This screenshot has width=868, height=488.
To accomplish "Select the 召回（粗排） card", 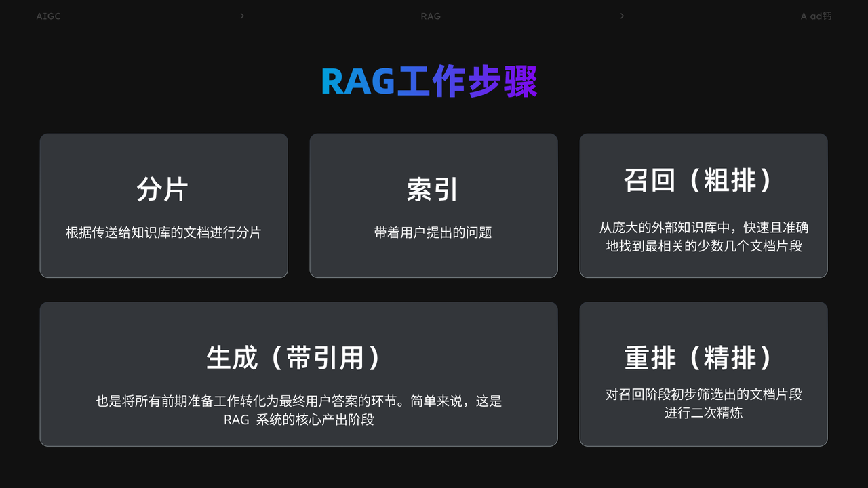I will pos(703,205).
